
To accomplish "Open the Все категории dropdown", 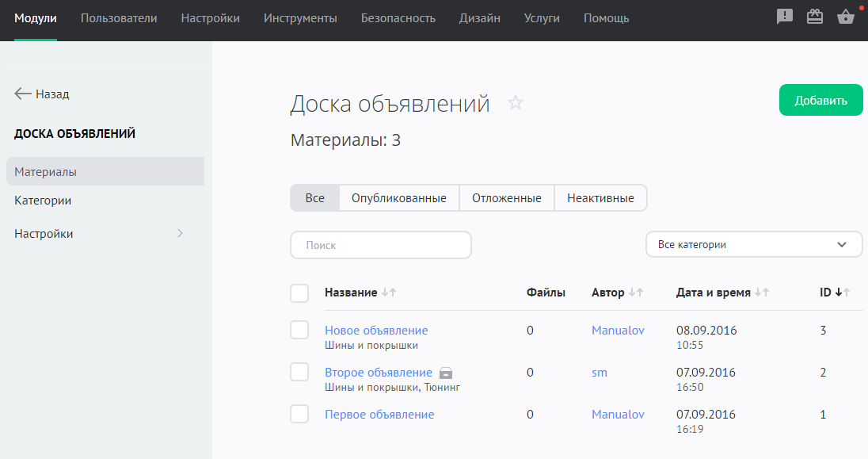I will 754,245.
